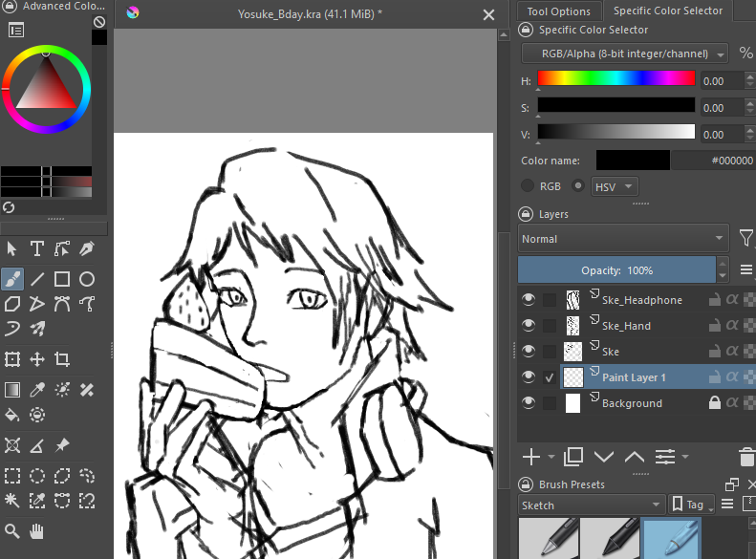Viewport: 756px width, 559px height.
Task: Select the Zoom tool
Action: 12,531
